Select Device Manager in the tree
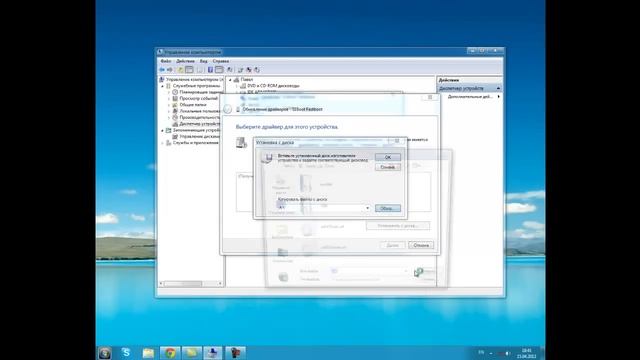 click(196, 124)
